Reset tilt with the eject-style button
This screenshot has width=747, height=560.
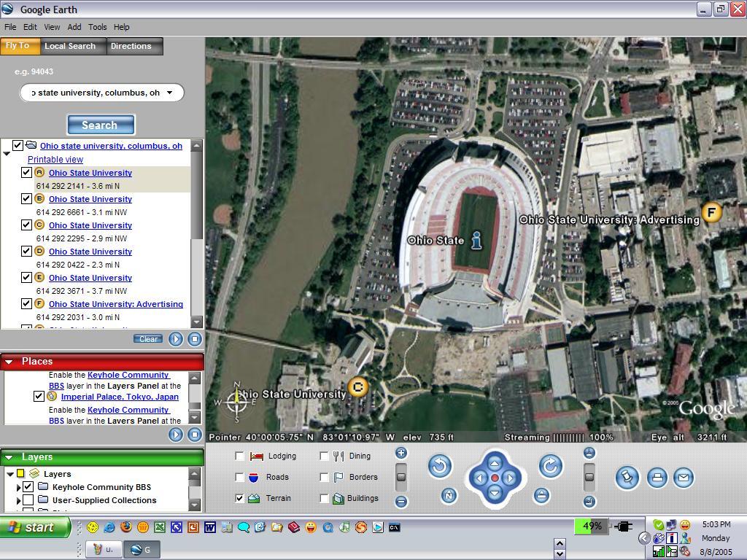541,496
